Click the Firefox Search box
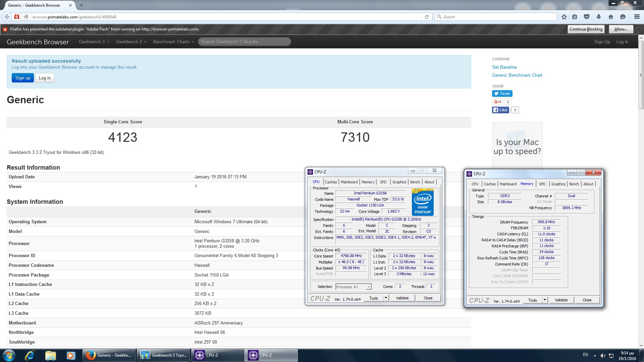The height and width of the screenshot is (362, 644). 496,17
